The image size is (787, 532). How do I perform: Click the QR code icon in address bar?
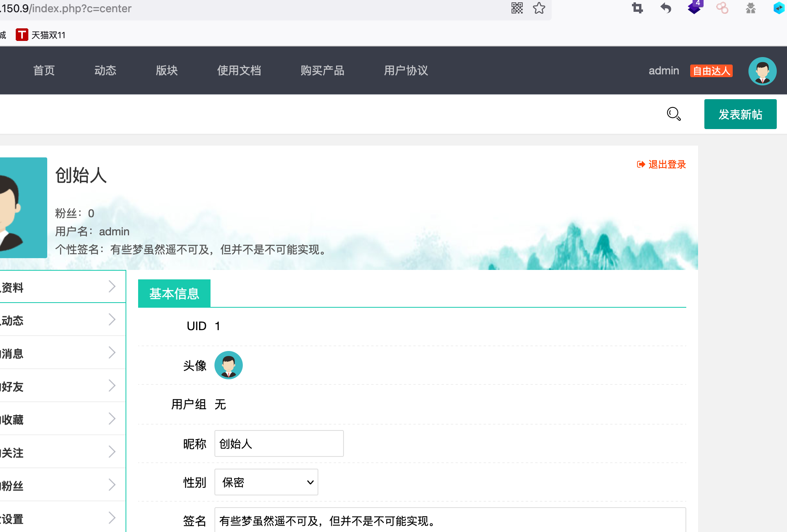pos(517,8)
